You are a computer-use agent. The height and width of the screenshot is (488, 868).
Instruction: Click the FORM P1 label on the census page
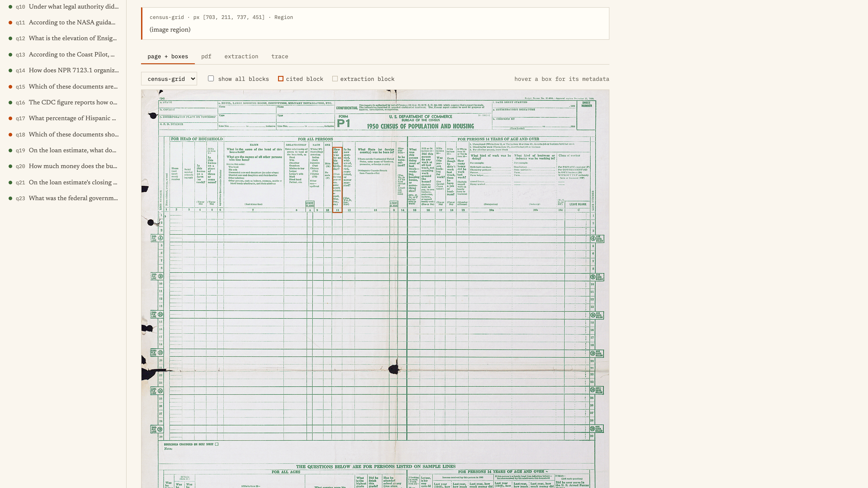[343, 121]
